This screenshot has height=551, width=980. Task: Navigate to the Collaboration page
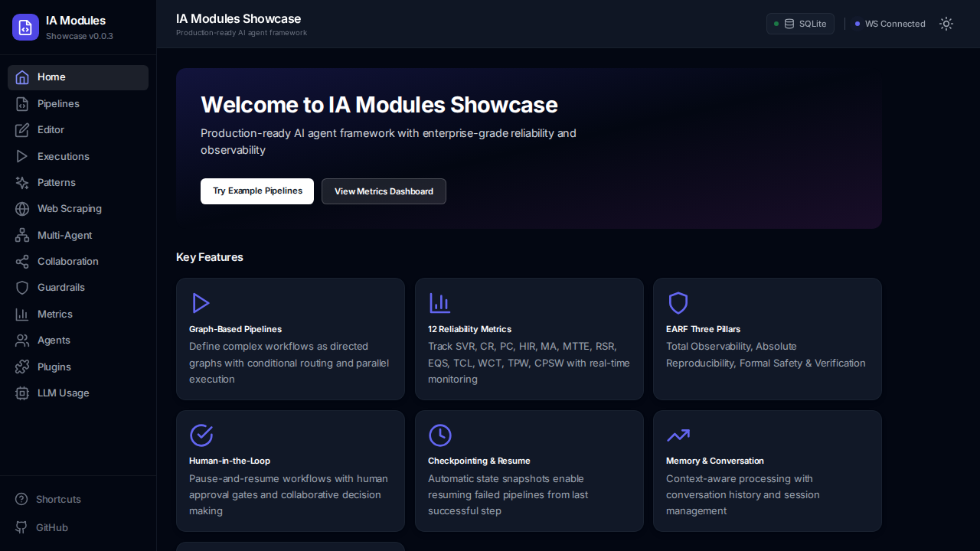click(67, 262)
